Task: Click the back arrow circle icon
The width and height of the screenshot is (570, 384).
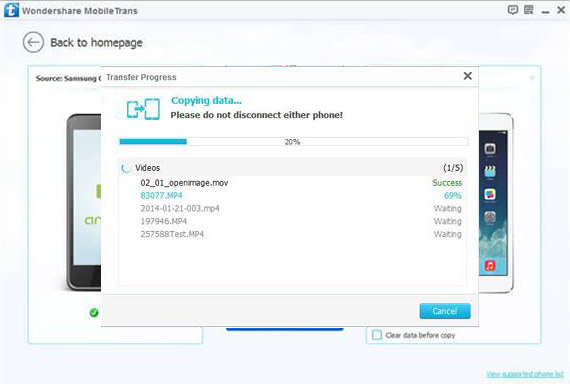Action: [x=33, y=42]
